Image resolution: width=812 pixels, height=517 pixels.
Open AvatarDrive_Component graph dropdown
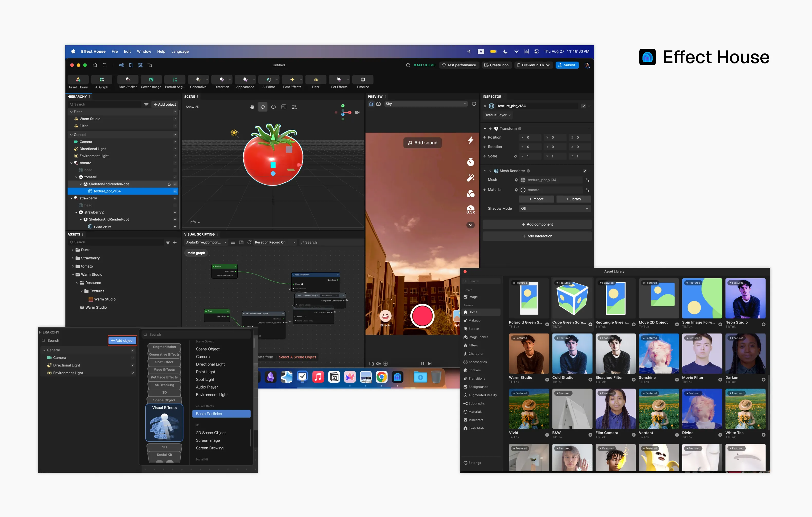click(x=206, y=242)
